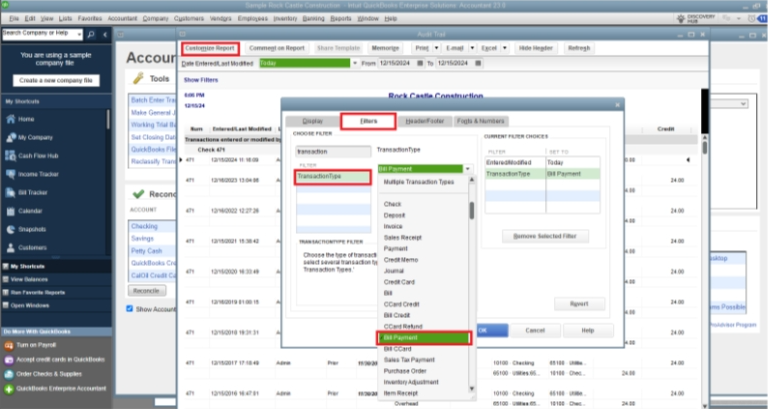The height and width of the screenshot is (409, 768).
Task: Open the To date calendar picker
Action: 478,63
